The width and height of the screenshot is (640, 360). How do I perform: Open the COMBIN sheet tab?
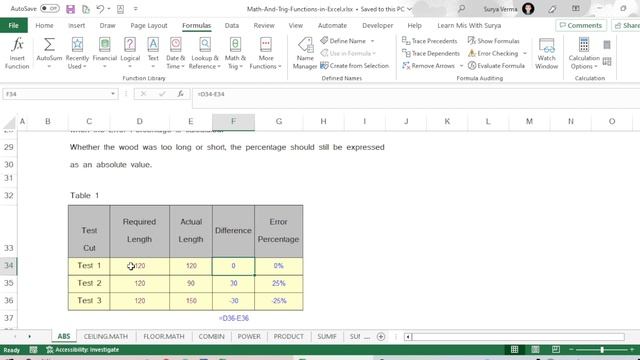pyautogui.click(x=211, y=337)
